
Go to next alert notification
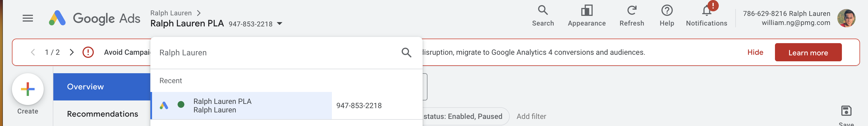pyautogui.click(x=71, y=52)
